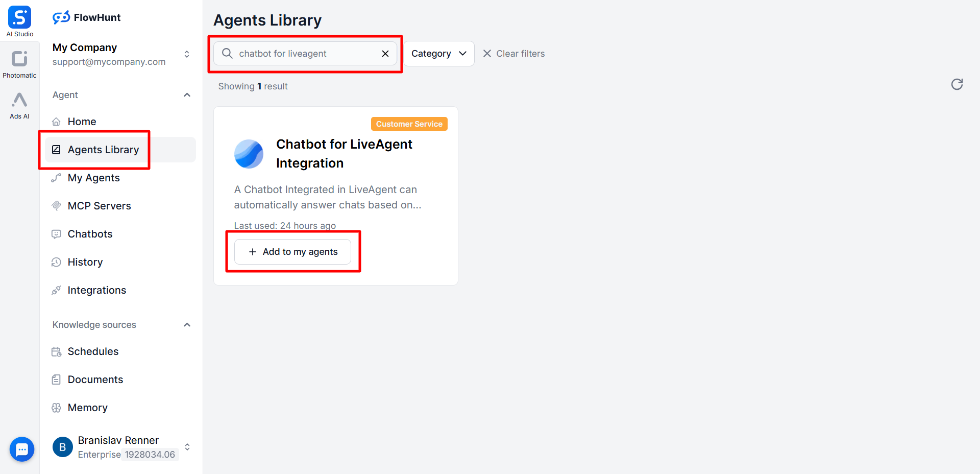980x474 pixels.
Task: Go to My Agents in sidebar
Action: tap(93, 178)
